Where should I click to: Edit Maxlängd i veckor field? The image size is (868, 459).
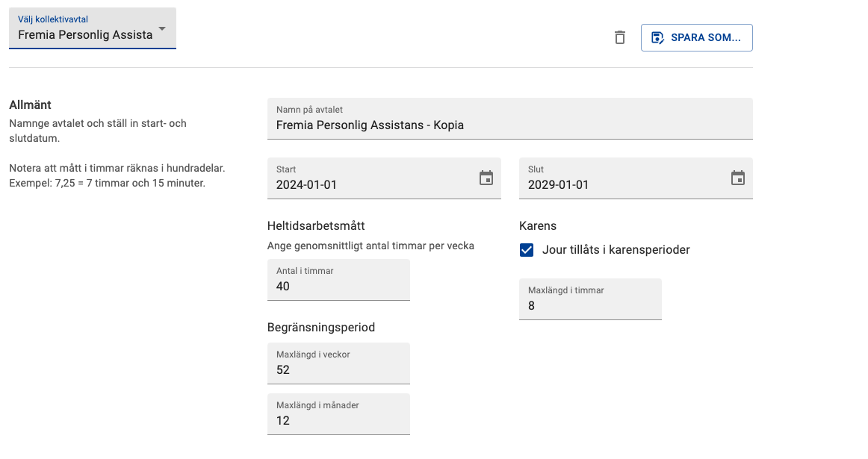pyautogui.click(x=338, y=363)
